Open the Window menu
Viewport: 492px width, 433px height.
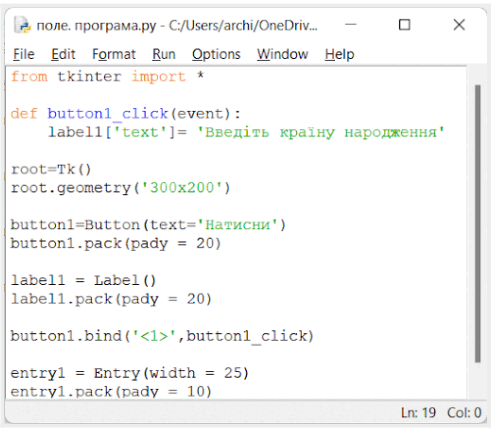pos(282,54)
